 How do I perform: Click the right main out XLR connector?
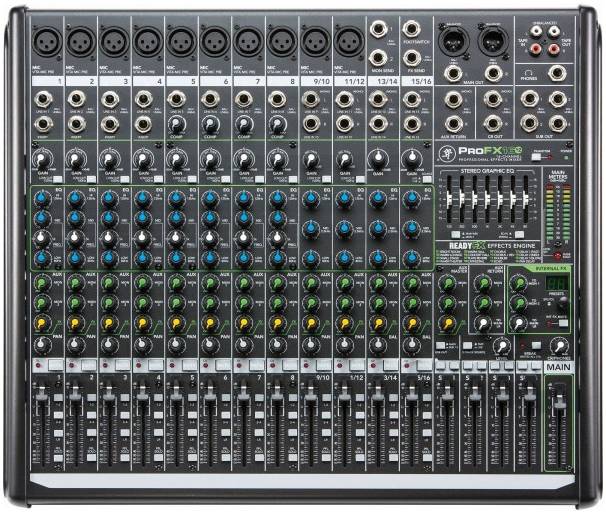494,40
